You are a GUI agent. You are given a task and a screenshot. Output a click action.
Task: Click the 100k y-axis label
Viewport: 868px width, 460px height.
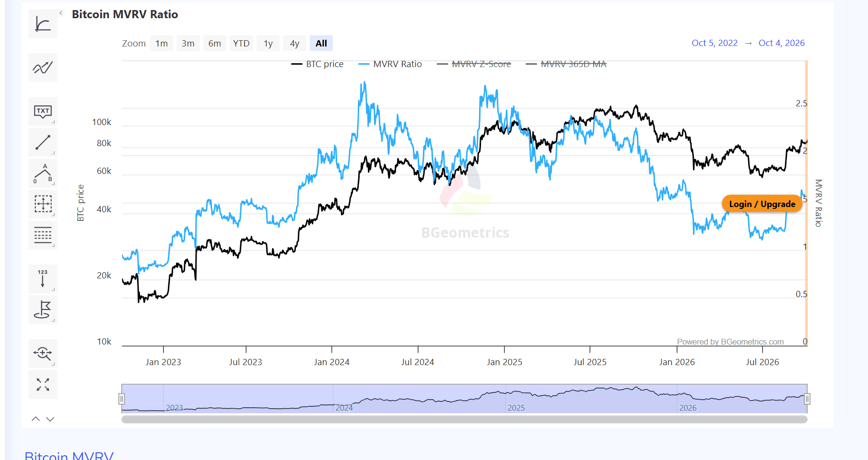pos(102,122)
